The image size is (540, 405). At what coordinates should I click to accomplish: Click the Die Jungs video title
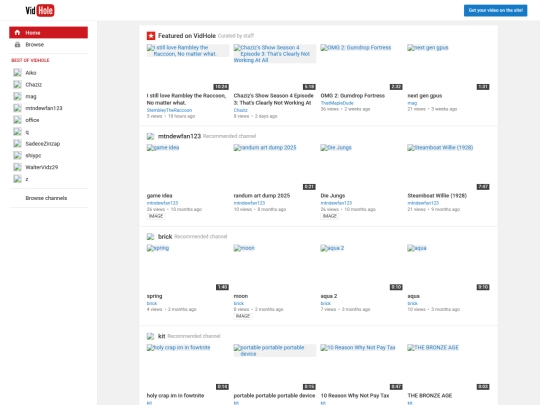tap(333, 196)
